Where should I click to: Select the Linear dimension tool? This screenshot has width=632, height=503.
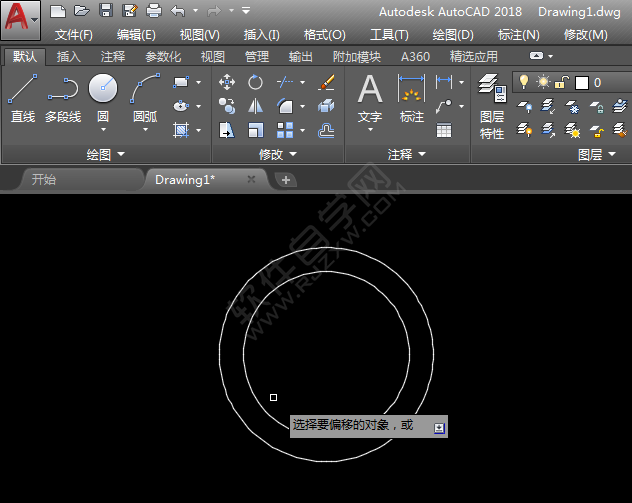point(444,82)
